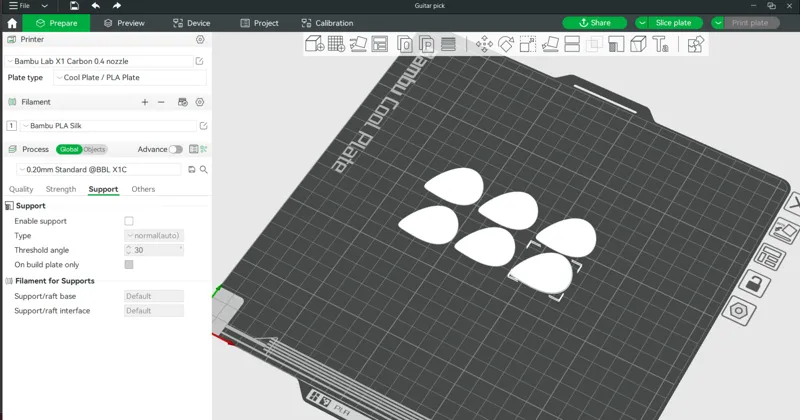Open the Support/raft interface filament dropdown

pos(154,310)
